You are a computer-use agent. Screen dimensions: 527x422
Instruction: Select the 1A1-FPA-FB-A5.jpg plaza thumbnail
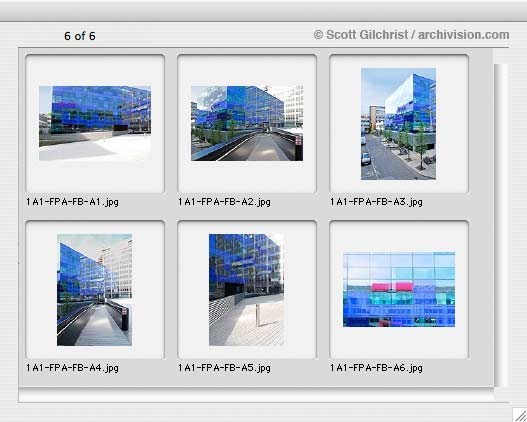[246, 290]
